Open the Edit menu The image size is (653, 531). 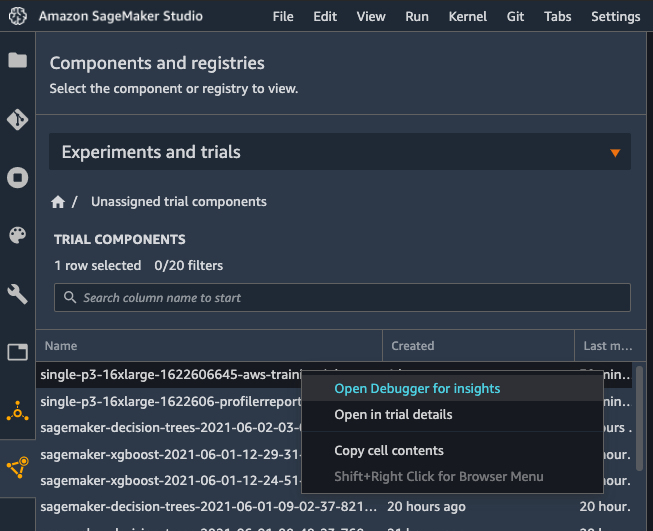(x=325, y=17)
